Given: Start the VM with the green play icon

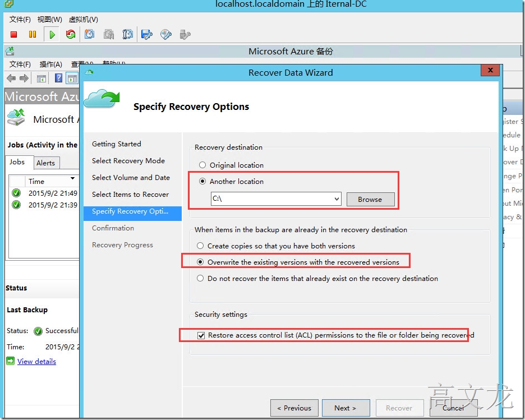Looking at the screenshot, I should (x=52, y=34).
